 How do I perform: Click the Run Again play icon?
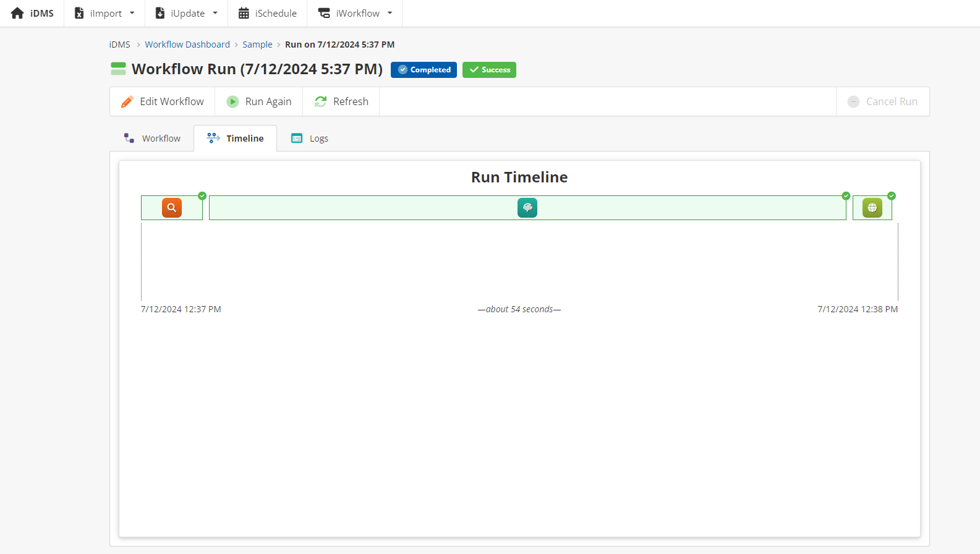[x=232, y=102]
